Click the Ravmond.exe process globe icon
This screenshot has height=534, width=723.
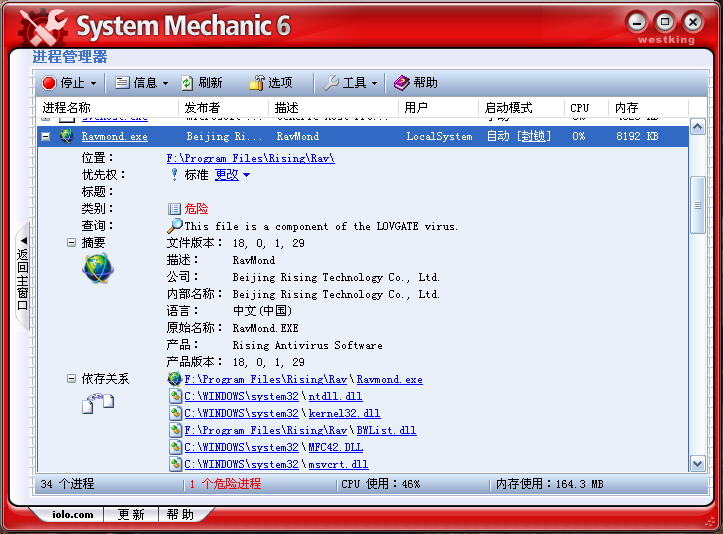[67, 136]
